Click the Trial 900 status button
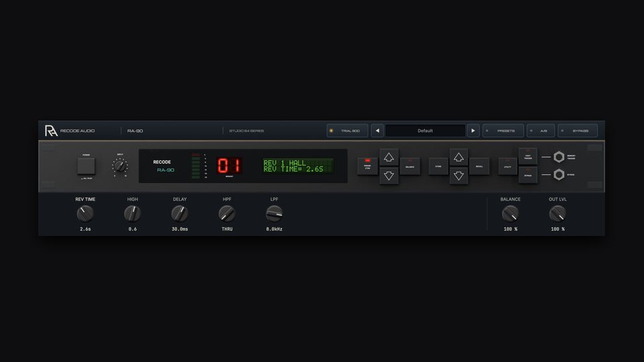 click(x=347, y=131)
